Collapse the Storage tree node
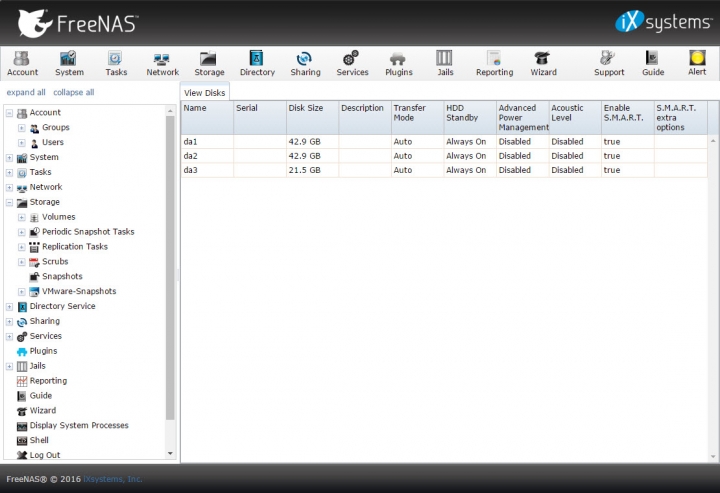 [9, 202]
